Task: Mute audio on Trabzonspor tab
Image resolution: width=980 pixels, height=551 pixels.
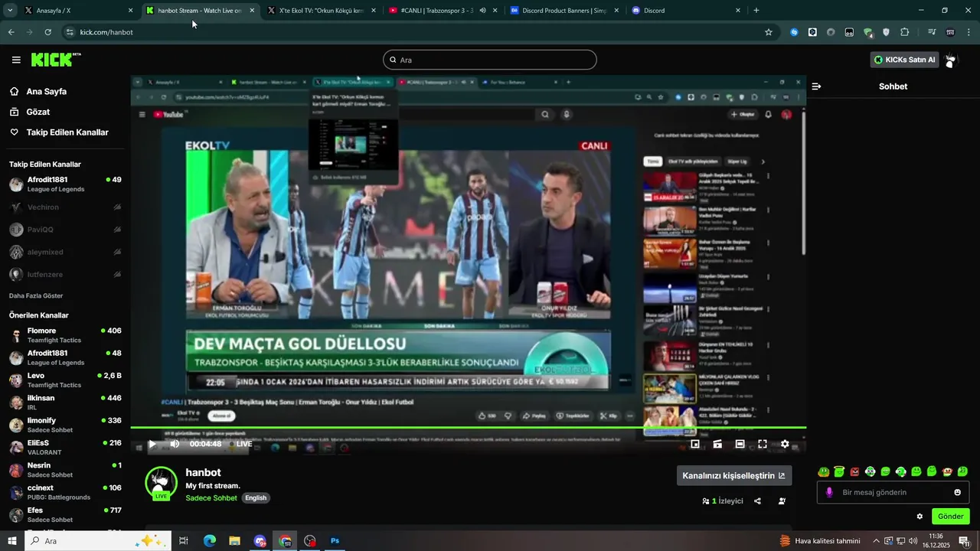Action: 482,11
